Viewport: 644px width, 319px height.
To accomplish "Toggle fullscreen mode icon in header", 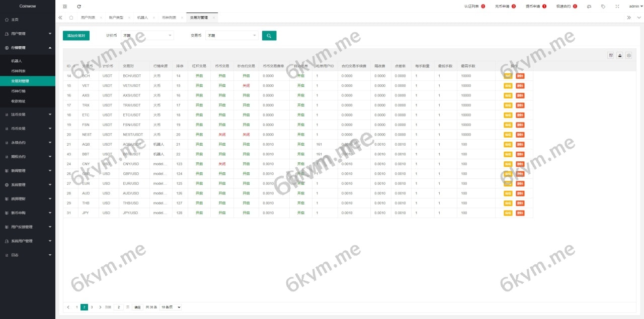I will 617,7.
